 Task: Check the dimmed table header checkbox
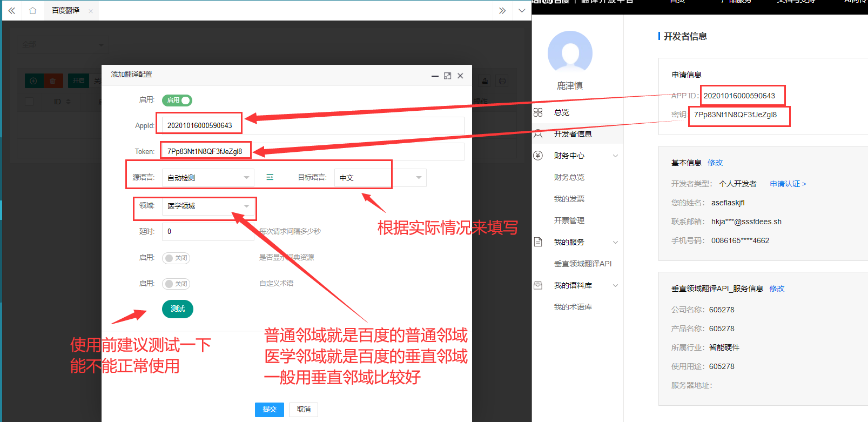pyautogui.click(x=29, y=102)
